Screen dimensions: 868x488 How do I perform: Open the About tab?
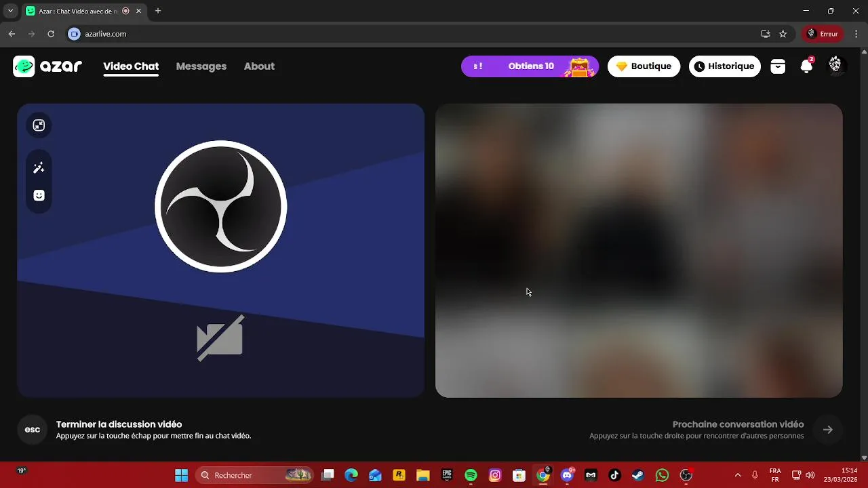[x=259, y=66]
